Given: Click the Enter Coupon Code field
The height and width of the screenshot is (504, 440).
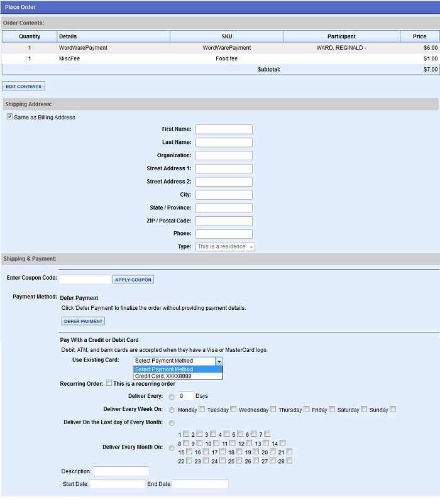Looking at the screenshot, I should pos(85,279).
